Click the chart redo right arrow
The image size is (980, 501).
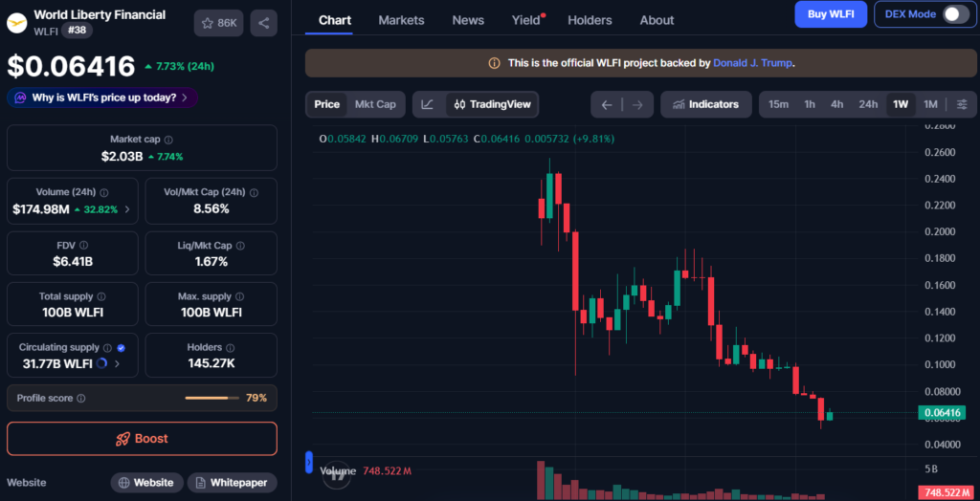(x=637, y=104)
